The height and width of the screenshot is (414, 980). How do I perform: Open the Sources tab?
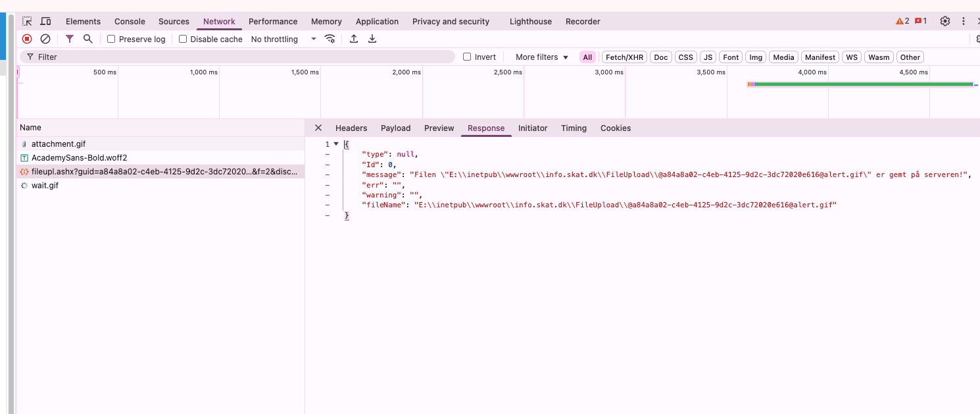click(x=174, y=21)
